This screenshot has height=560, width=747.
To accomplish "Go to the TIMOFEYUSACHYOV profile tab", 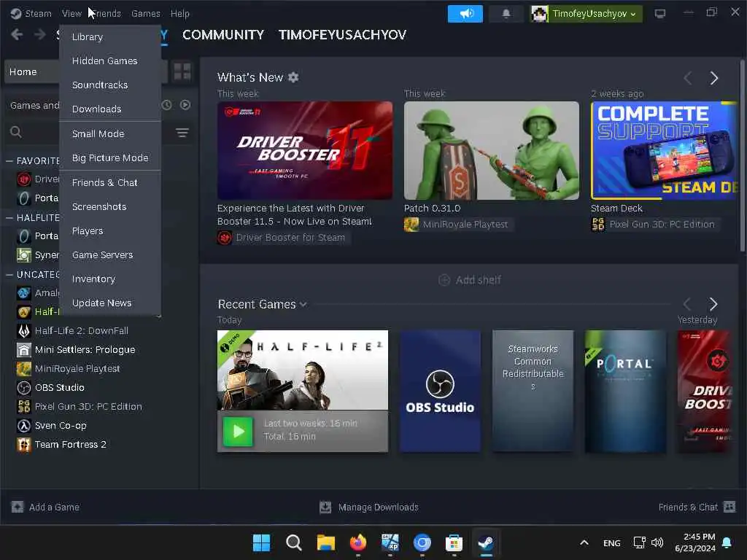I will pos(342,35).
